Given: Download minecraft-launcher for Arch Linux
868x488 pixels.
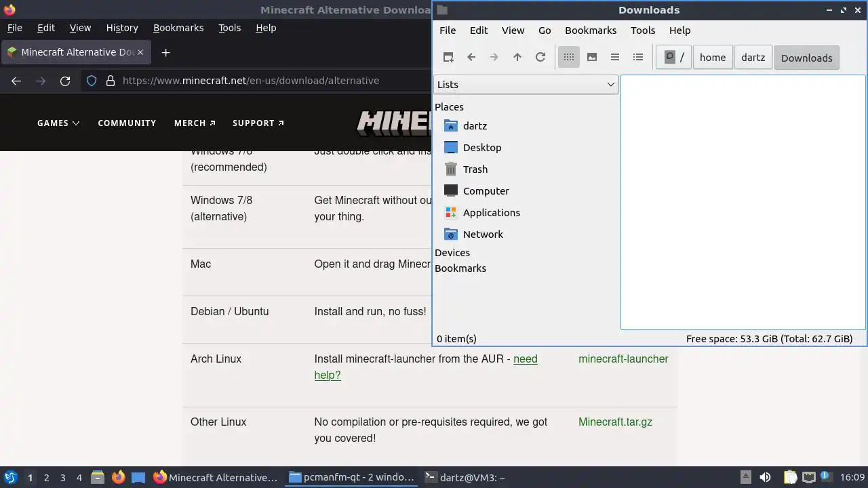Looking at the screenshot, I should tap(623, 359).
